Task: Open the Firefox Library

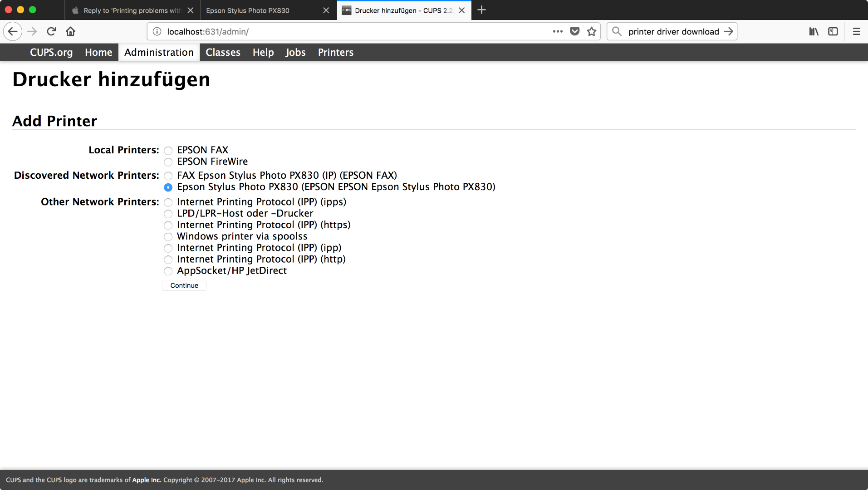Action: tap(814, 31)
